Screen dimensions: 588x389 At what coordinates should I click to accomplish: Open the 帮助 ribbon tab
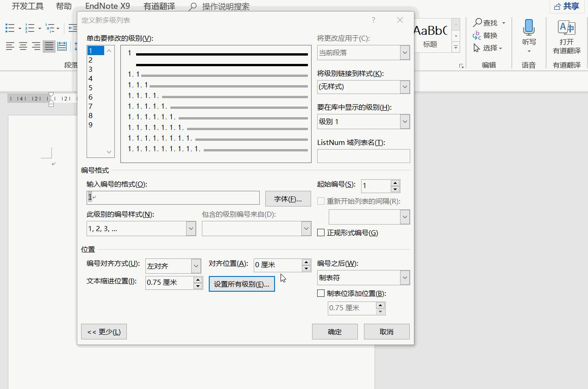click(x=63, y=6)
